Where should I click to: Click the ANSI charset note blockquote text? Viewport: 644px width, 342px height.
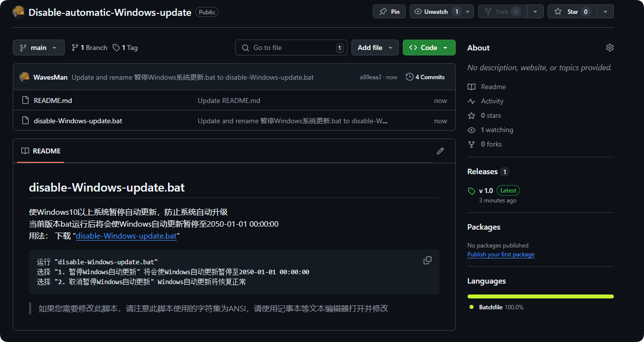click(x=214, y=308)
